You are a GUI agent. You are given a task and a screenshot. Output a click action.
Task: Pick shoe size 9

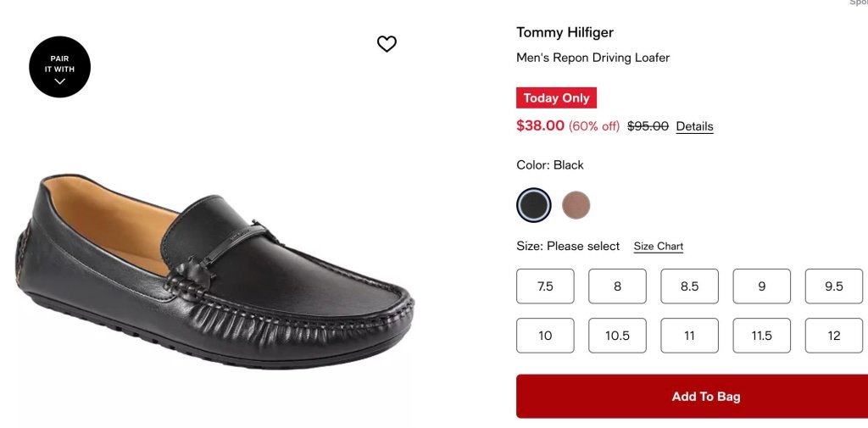[x=762, y=286]
